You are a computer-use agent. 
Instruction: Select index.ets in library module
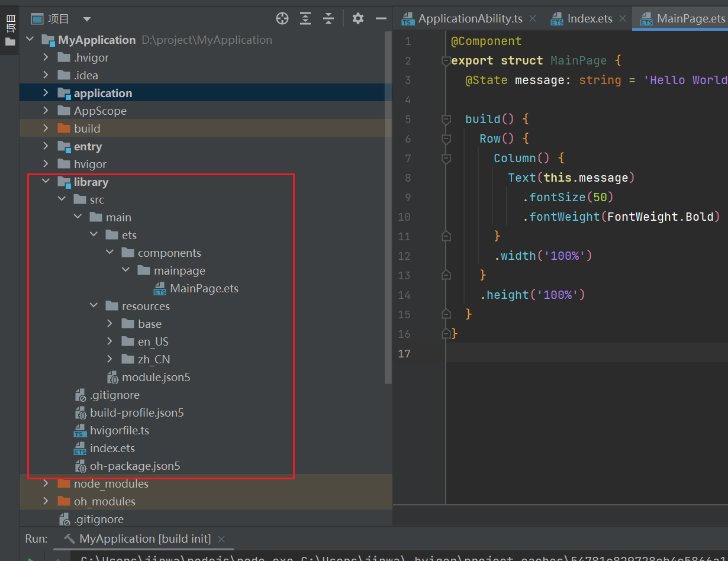(x=112, y=448)
